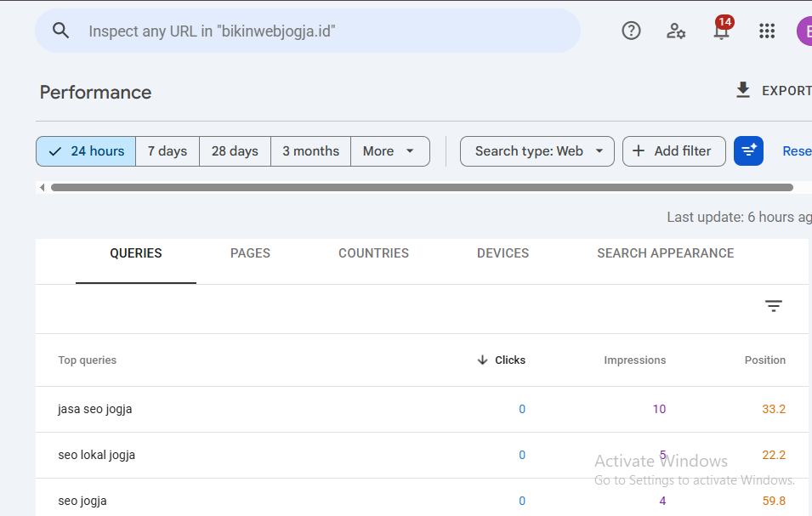
Task: Open the 'jasa seo jogja' query row
Action: [422, 409]
